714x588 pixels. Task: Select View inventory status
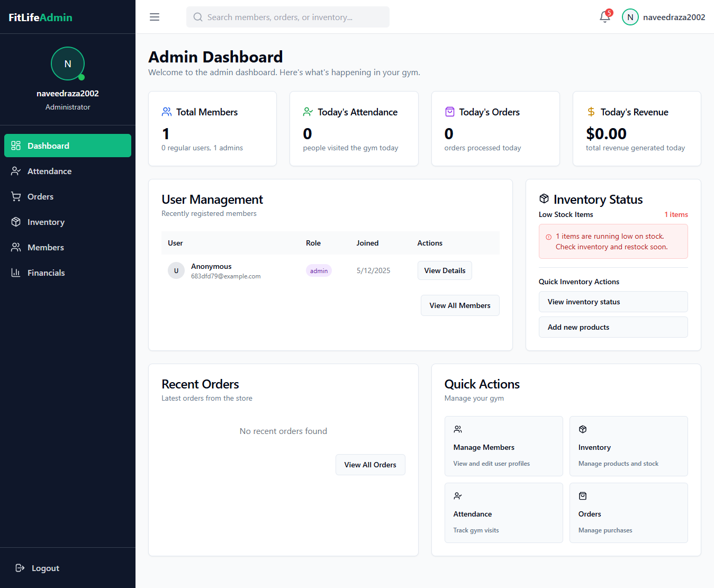click(x=613, y=302)
